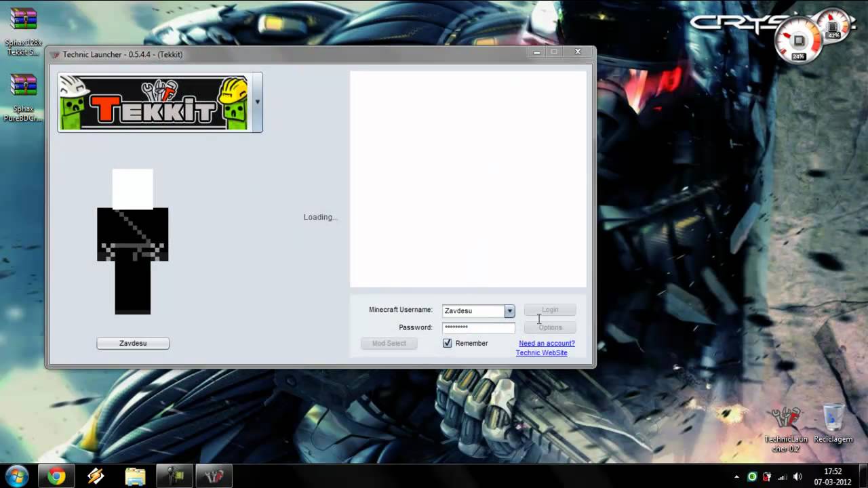Click the Loading... status text
Image resolution: width=868 pixels, height=488 pixels.
[320, 218]
